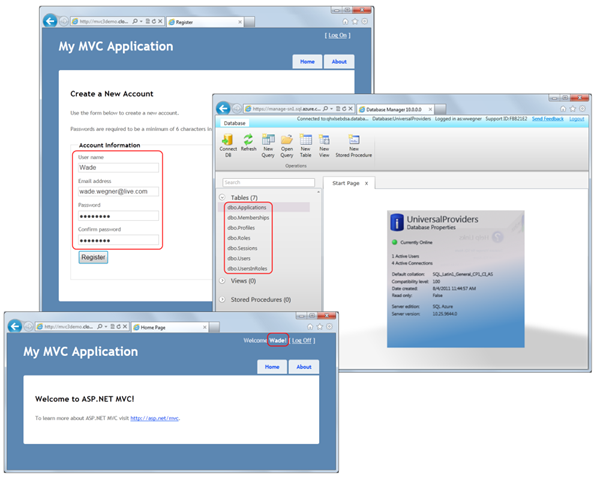Collapse the Tables (7) section
This screenshot has height=480, width=600.
223,198
